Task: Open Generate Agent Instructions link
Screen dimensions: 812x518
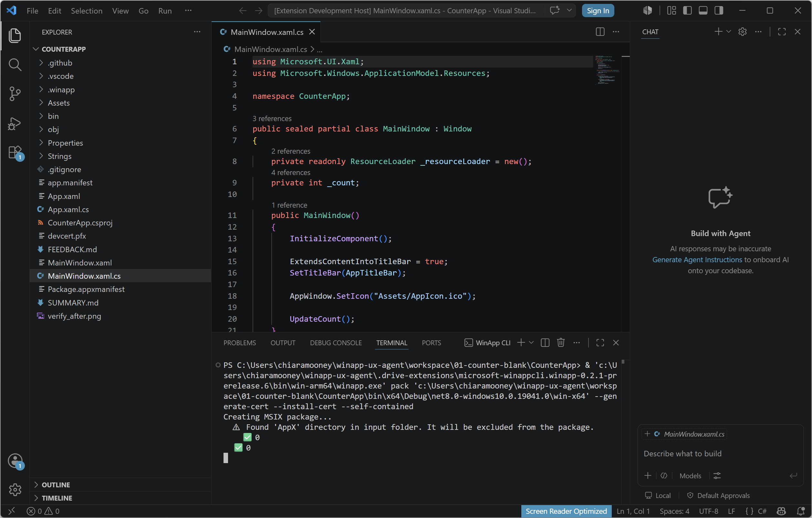Action: pos(697,260)
